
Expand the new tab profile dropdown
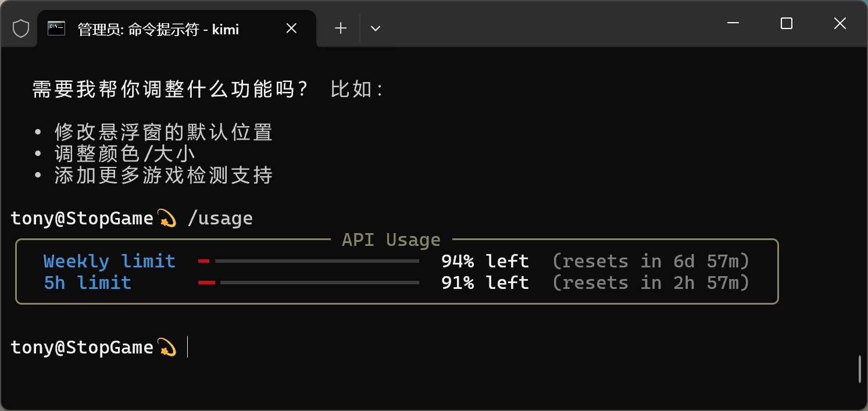pos(376,28)
